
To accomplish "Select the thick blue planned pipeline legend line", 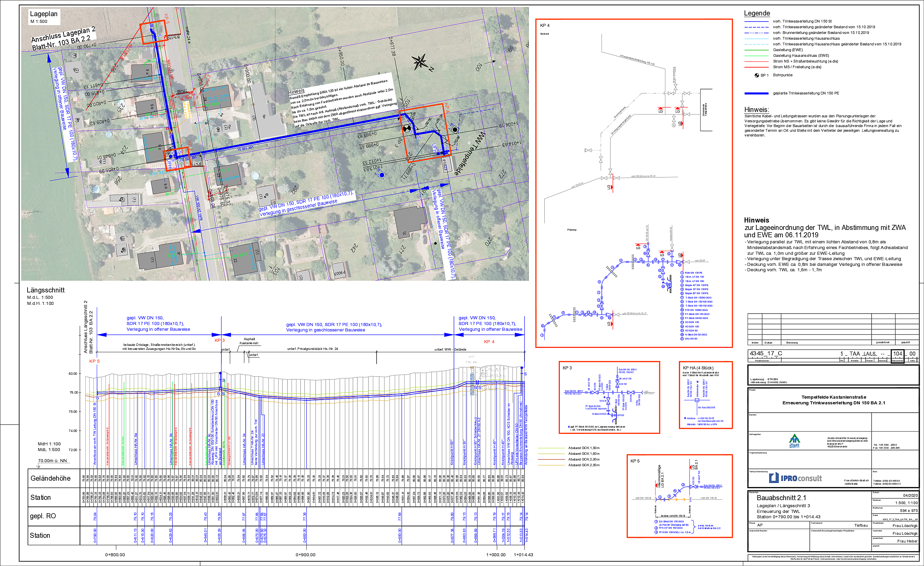I will point(756,93).
